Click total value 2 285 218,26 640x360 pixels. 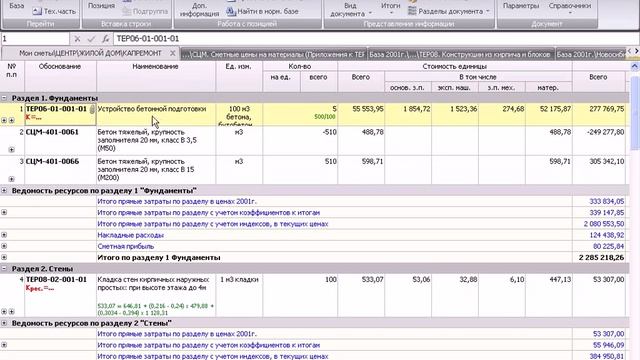601,258
